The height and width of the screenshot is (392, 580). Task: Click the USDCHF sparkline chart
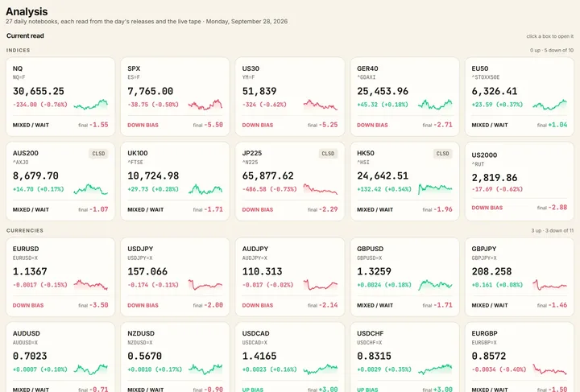click(435, 369)
